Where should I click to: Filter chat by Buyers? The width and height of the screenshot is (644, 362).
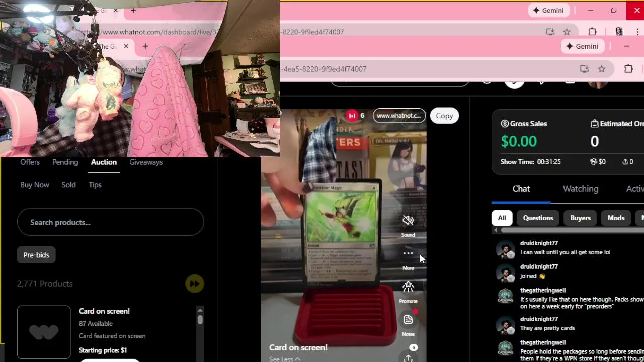click(580, 218)
